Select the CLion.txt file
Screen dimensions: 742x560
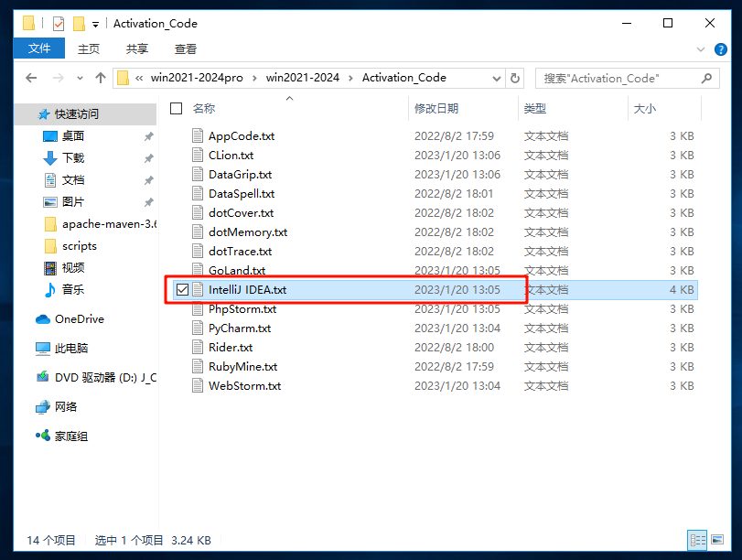(x=231, y=156)
